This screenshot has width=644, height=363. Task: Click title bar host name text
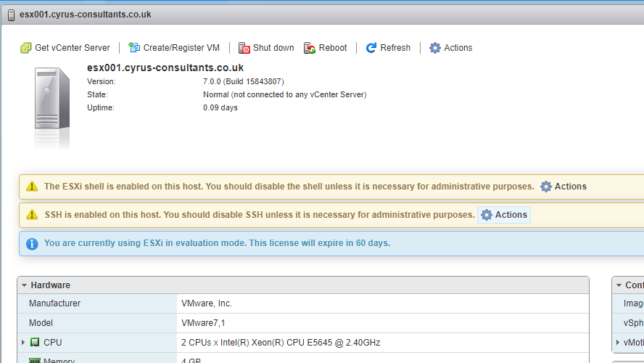[86, 15]
